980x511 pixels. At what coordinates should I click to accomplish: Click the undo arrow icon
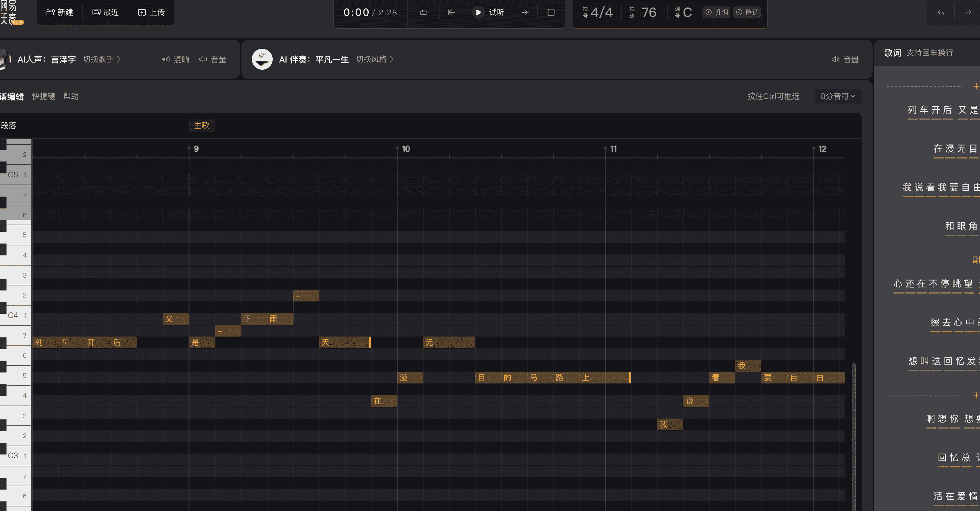coord(941,13)
